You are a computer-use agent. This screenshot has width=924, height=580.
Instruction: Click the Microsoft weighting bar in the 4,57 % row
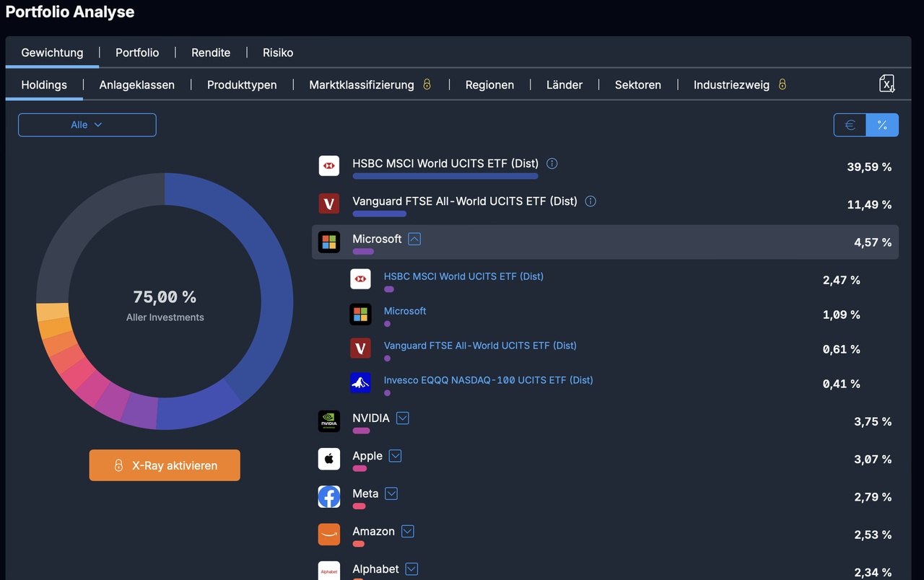363,252
